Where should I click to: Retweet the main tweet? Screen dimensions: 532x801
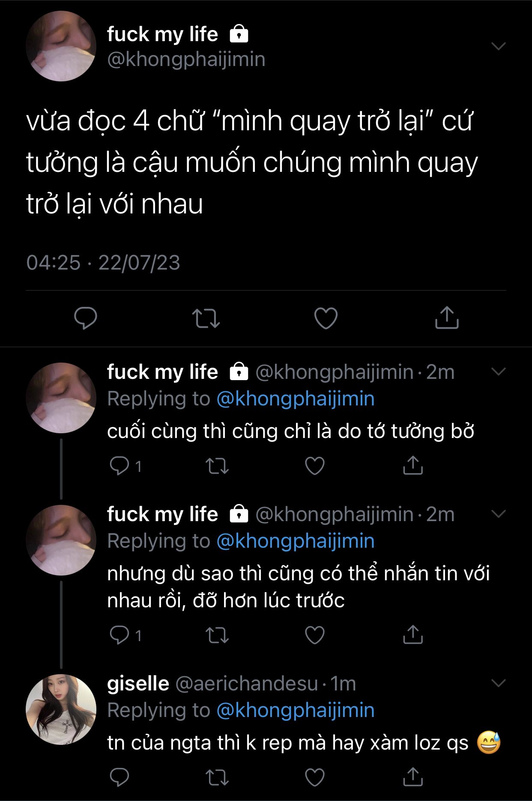coord(206,318)
